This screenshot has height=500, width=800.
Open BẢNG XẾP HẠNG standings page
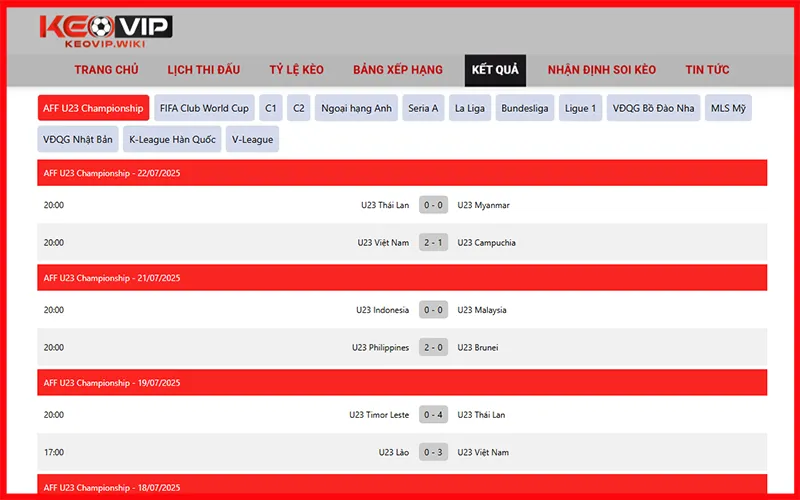click(399, 70)
